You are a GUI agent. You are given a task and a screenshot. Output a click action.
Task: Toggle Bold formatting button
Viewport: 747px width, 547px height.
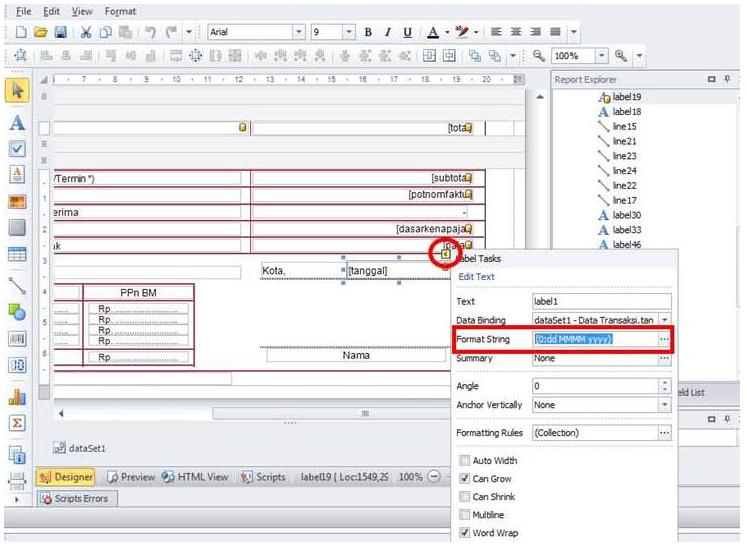[368, 32]
